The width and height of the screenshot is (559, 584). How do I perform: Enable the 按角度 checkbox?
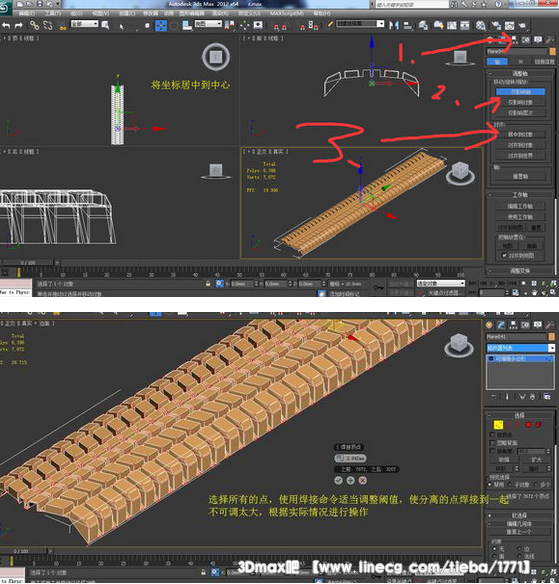[x=492, y=451]
